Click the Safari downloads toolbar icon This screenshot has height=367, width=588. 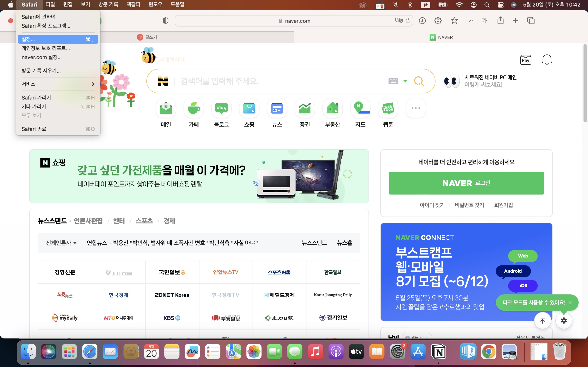click(x=422, y=21)
